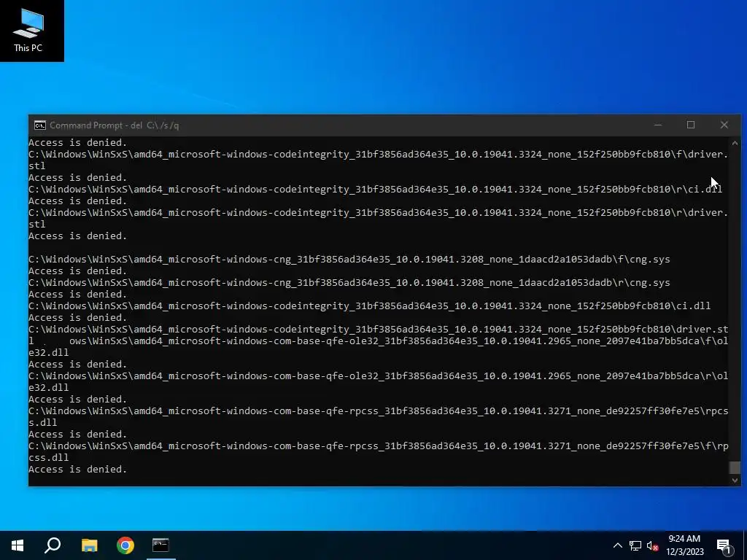Open network status tray icon
This screenshot has width=747, height=560.
point(635,545)
